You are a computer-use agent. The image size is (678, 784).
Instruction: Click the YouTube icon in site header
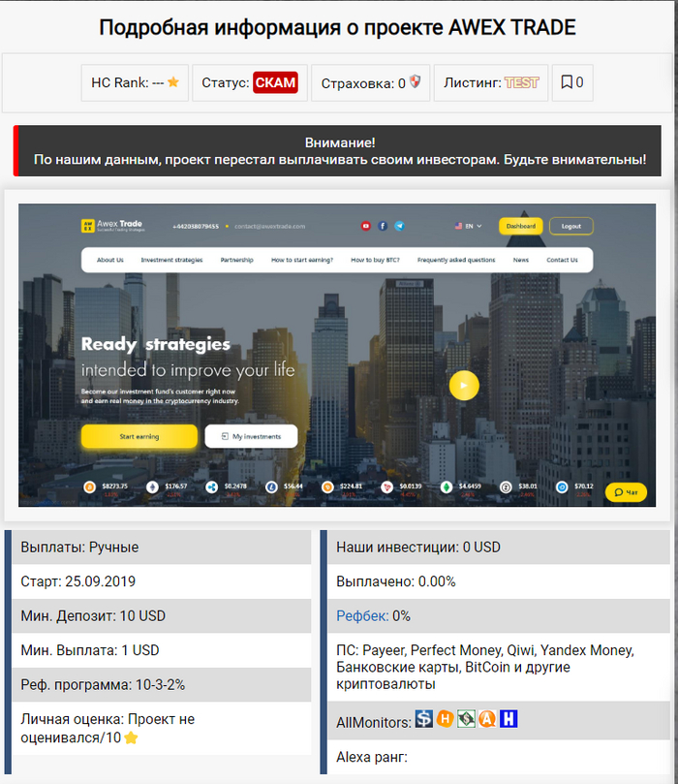point(366,226)
